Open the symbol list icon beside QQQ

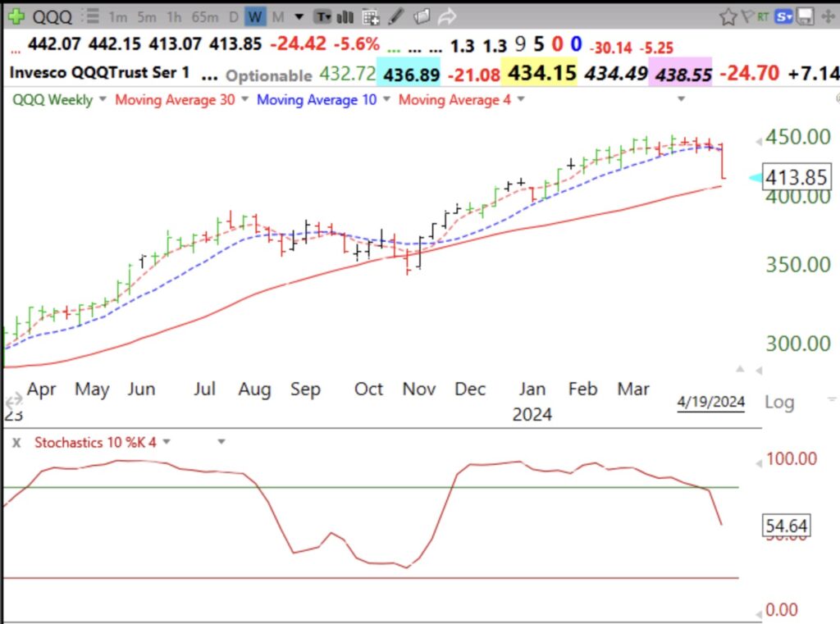pos(93,16)
